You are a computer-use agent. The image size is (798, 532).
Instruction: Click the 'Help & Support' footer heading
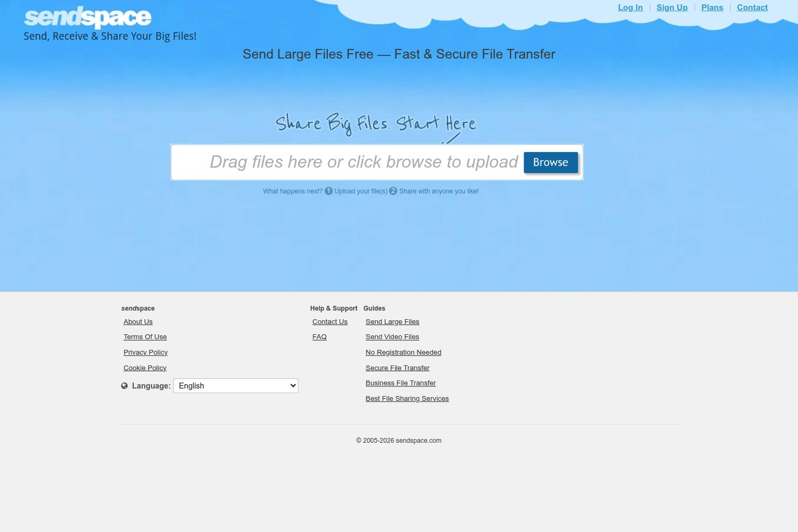tap(334, 308)
